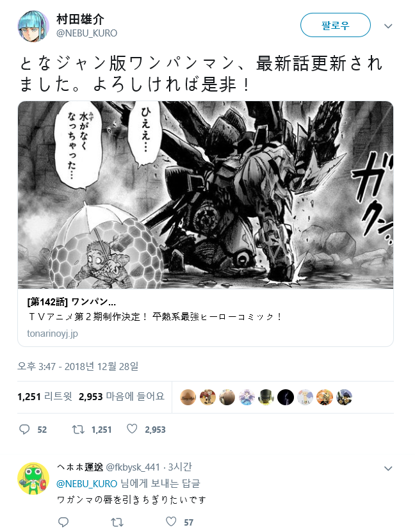The image size is (415, 532).
Task: Open the @NEBU_KURO handle under author name
Action: pyautogui.click(x=86, y=33)
